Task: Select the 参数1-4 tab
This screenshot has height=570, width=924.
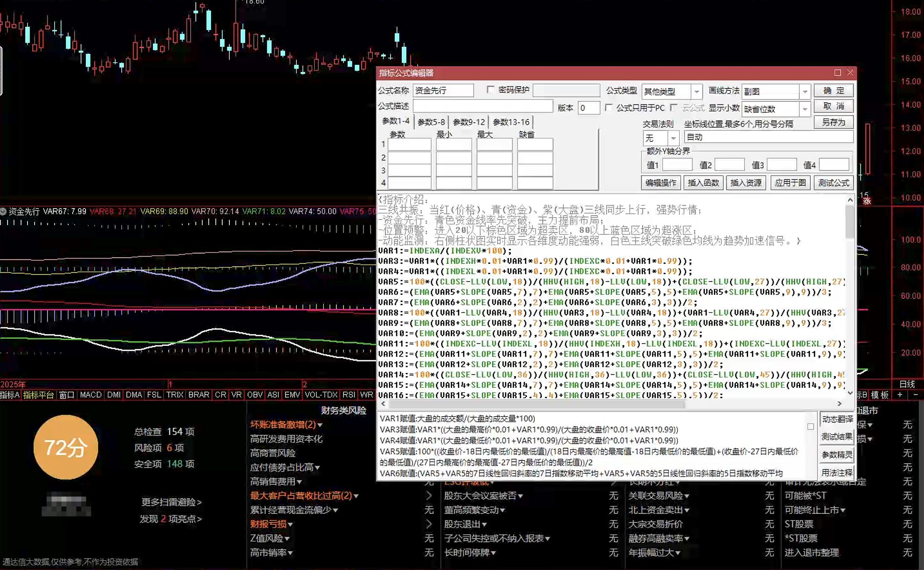Action: [395, 121]
